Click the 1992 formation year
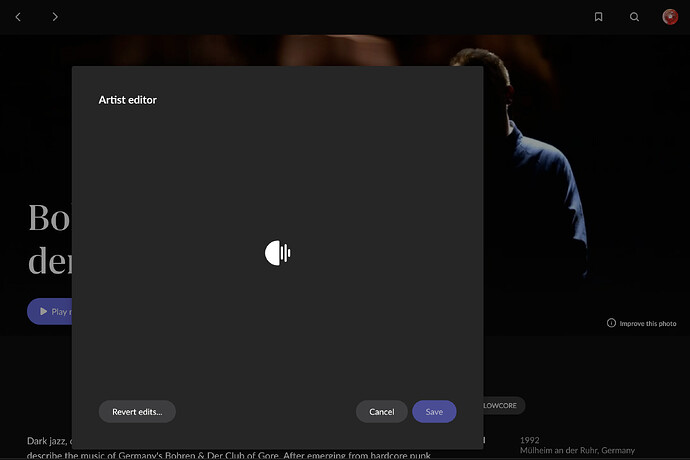The height and width of the screenshot is (460, 690). coord(529,440)
